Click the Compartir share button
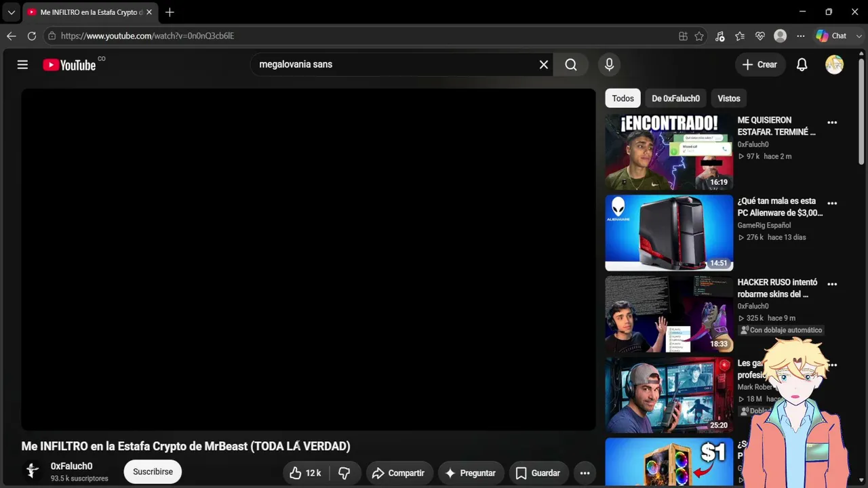868x488 pixels. [398, 473]
